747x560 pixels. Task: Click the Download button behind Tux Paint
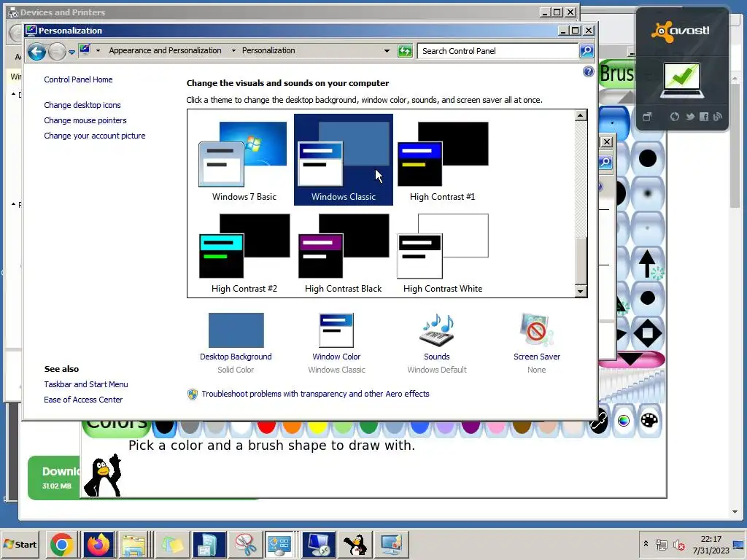click(54, 478)
